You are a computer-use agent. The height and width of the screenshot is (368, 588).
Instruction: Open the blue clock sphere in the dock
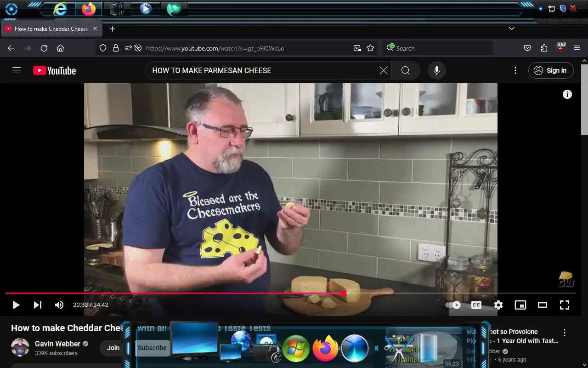[355, 348]
